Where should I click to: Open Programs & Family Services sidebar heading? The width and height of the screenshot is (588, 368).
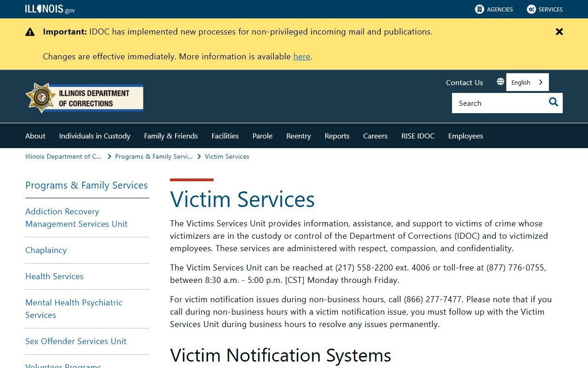point(86,185)
